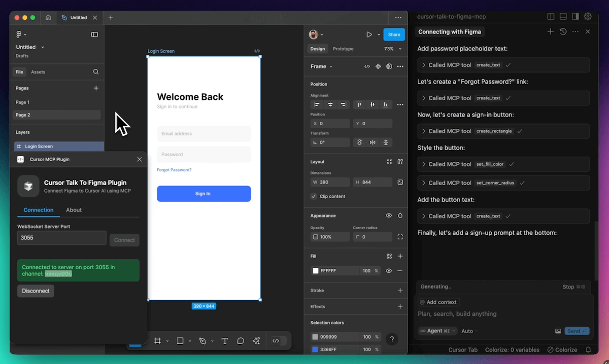The height and width of the screenshot is (364, 609).
Task: Toggle Dev Mode with the code switch
Action: pos(278,341)
